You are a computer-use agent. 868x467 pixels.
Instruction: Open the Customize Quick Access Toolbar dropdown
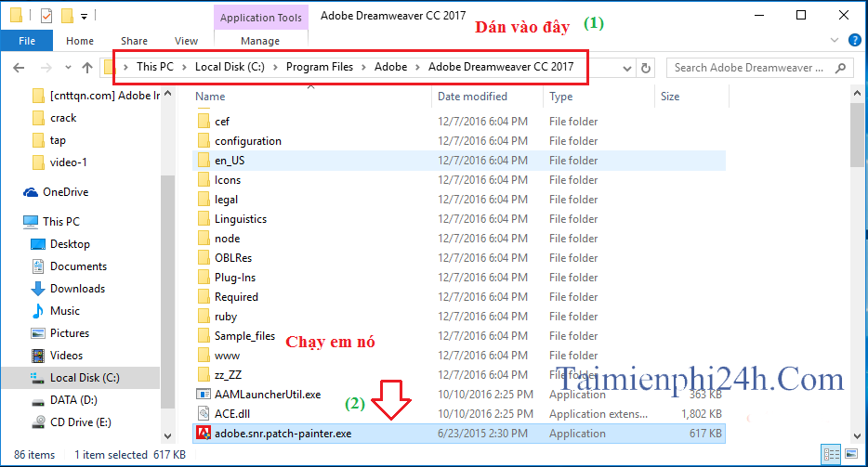tap(85, 17)
